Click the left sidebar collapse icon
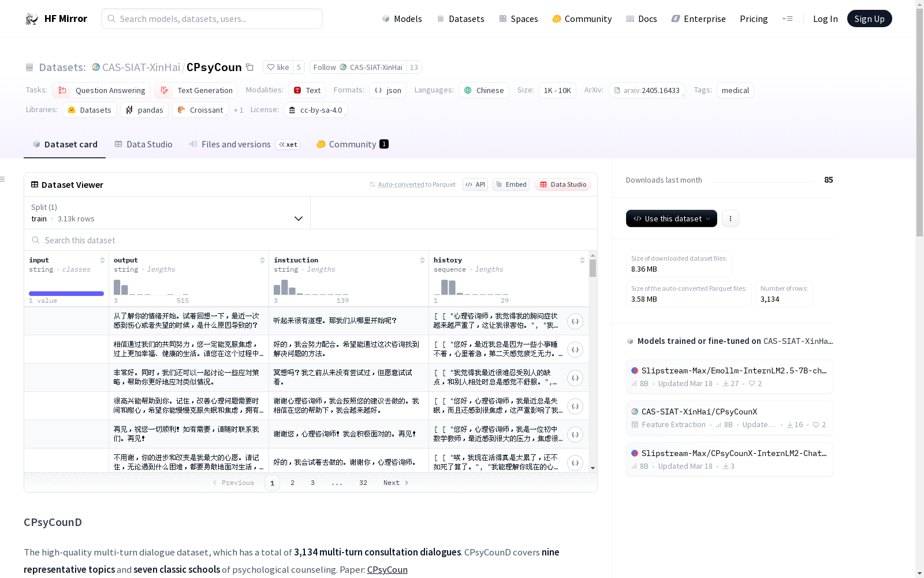This screenshot has width=924, height=578. 3,179
